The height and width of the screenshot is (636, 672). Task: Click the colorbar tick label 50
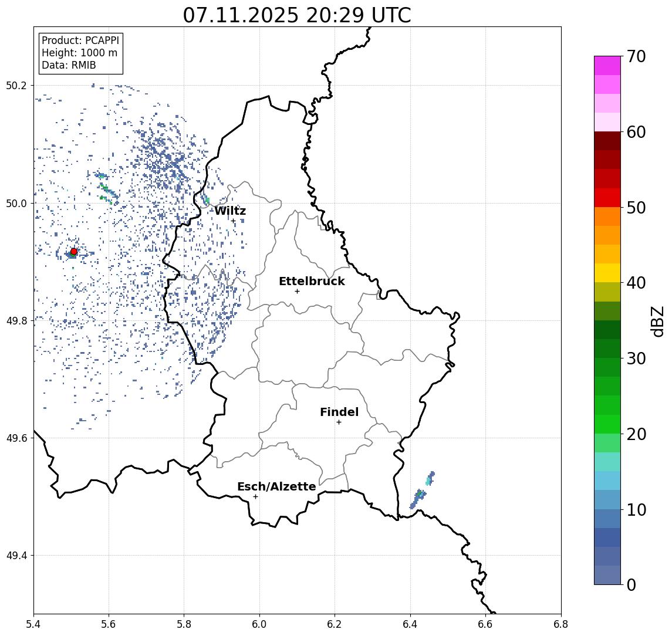pos(636,208)
